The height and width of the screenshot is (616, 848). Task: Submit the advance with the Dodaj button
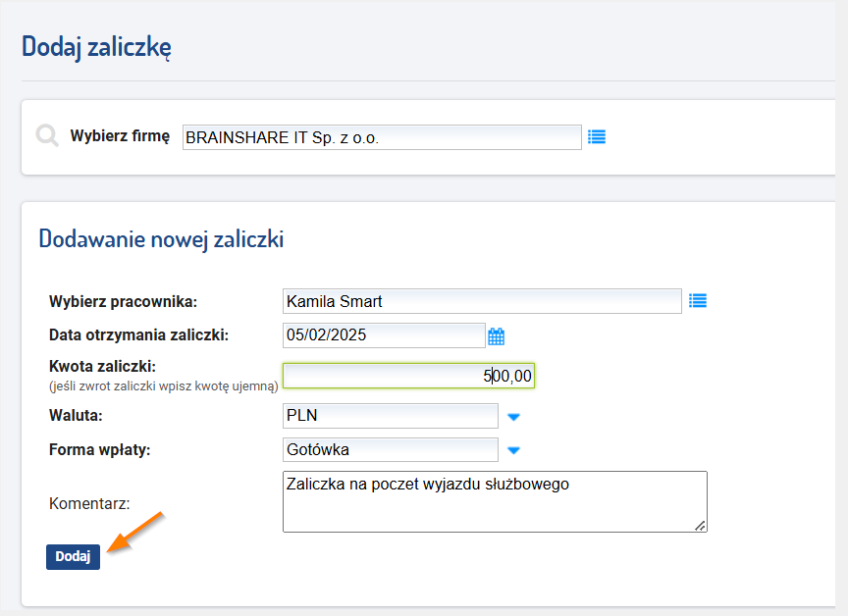73,556
